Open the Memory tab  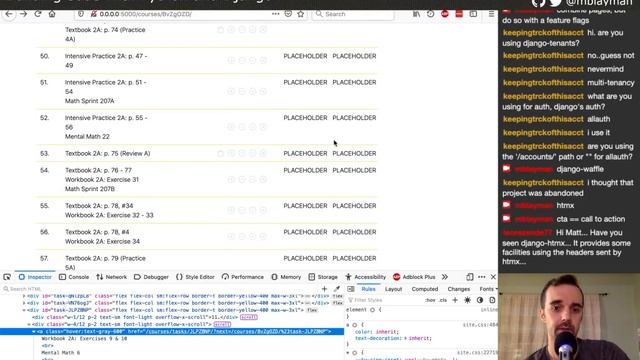tap(286, 277)
